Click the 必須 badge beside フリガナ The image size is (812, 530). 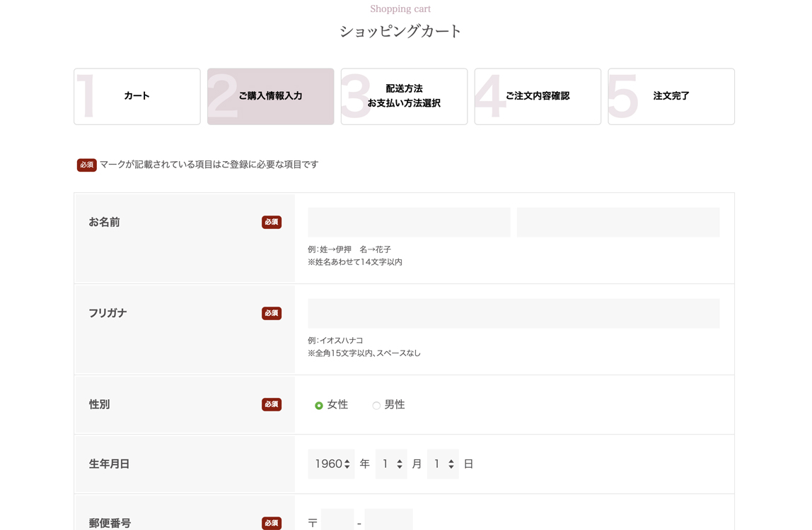pos(272,313)
